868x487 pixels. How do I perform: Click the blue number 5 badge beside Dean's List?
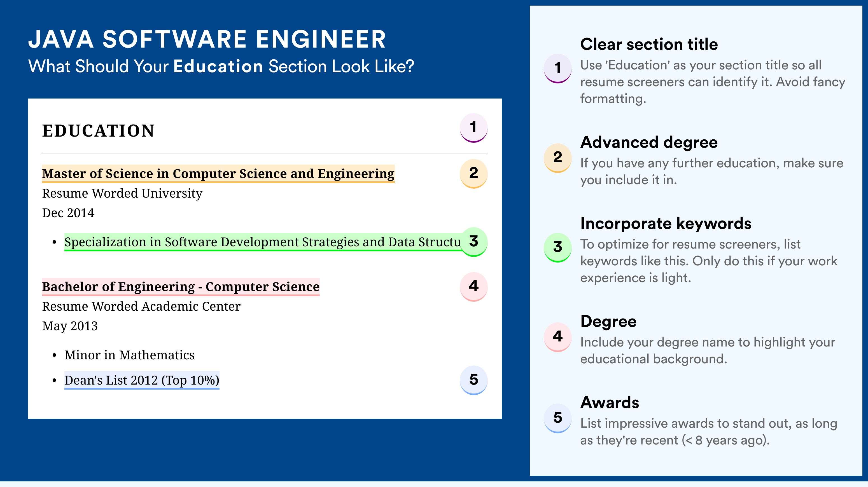coord(473,380)
